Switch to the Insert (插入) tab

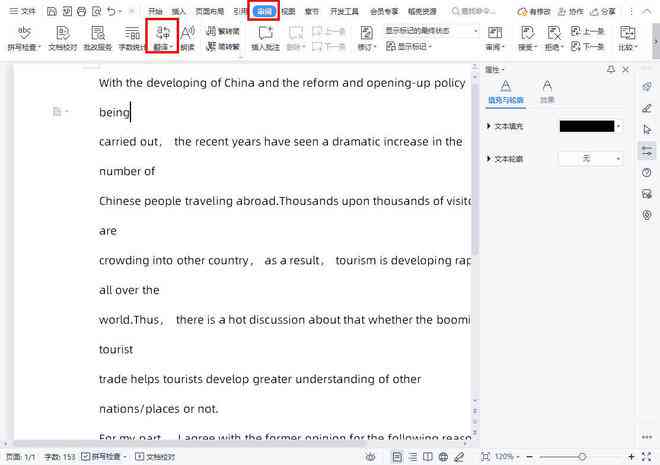click(179, 11)
